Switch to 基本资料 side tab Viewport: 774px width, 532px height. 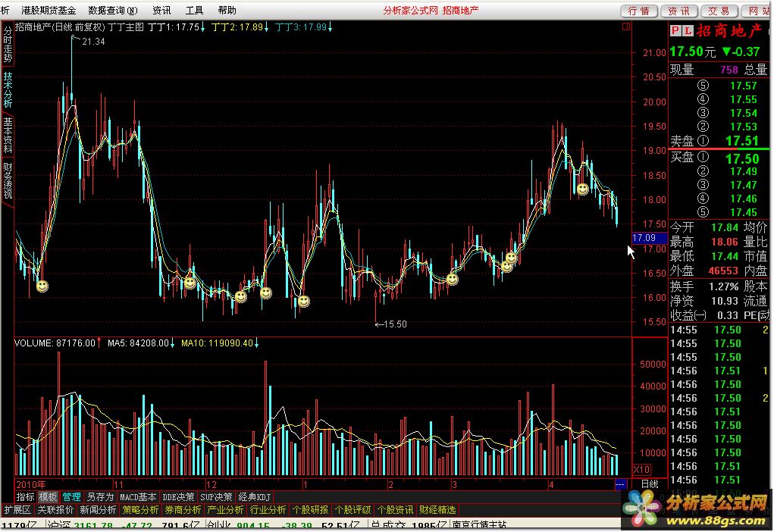[8, 135]
